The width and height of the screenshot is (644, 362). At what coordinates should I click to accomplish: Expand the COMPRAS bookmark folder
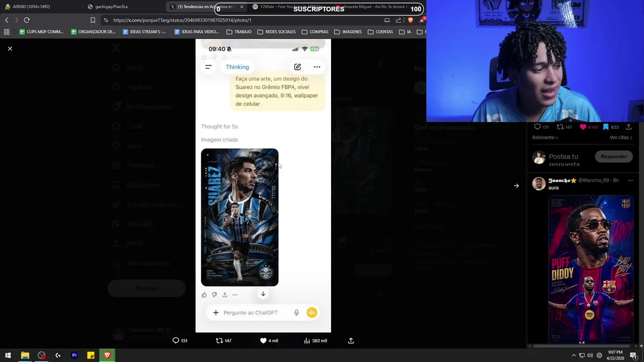coord(315,32)
